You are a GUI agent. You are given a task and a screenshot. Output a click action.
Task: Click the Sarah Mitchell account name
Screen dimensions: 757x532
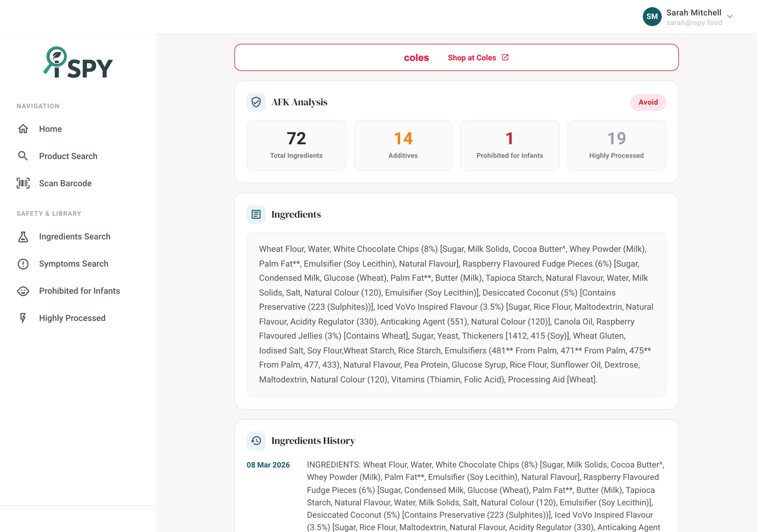(694, 13)
